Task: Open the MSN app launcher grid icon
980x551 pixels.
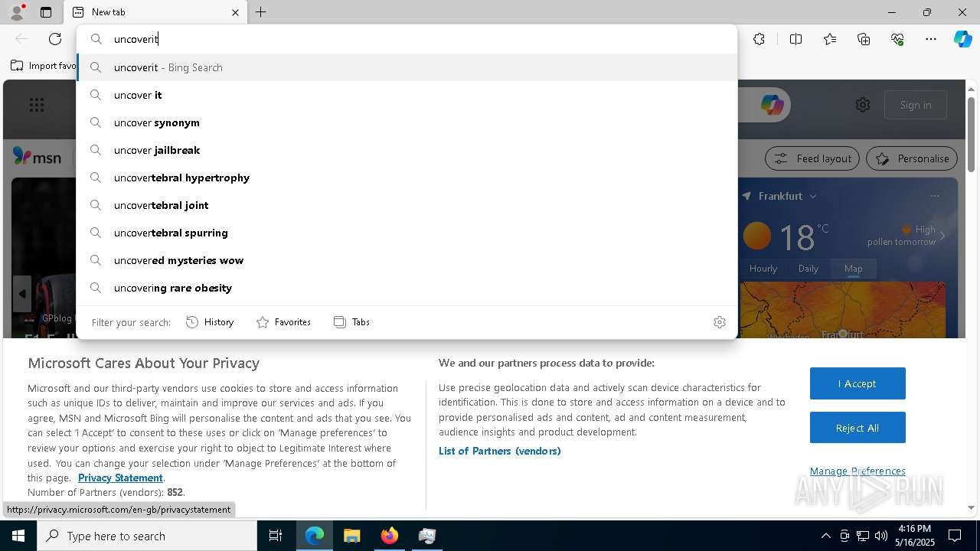Action: pos(37,105)
